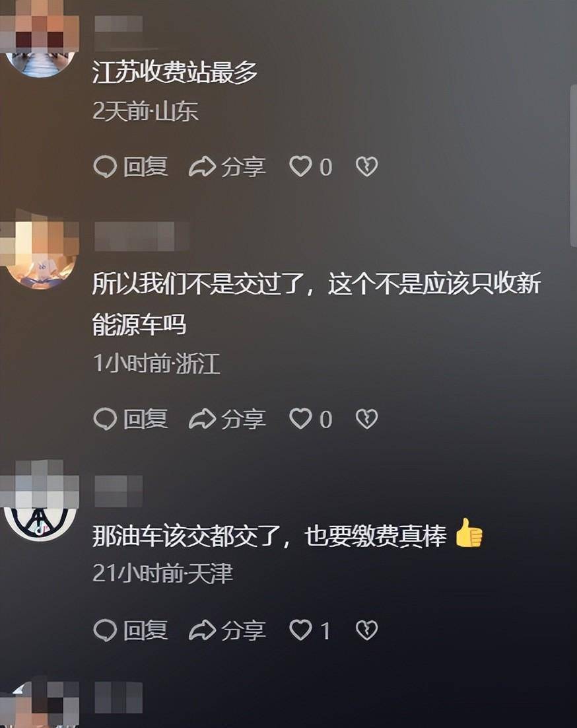Like the comment about 新能源车
The image size is (577, 728).
[311, 419]
